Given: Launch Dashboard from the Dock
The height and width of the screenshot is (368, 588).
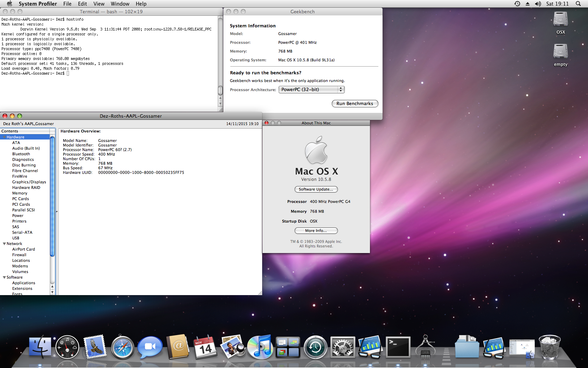Looking at the screenshot, I should [x=67, y=347].
